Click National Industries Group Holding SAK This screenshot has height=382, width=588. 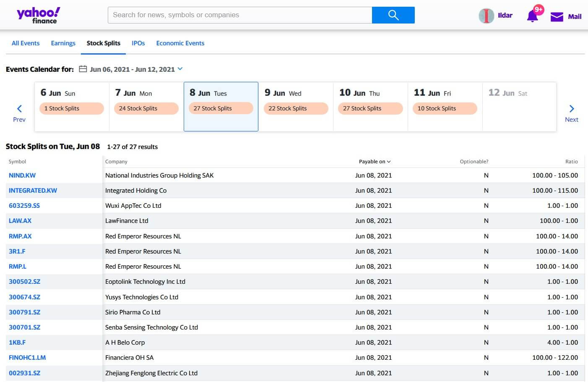[x=159, y=175]
